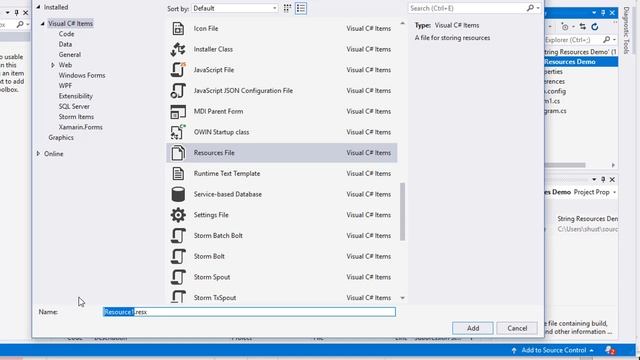Collapse the Visual C# Items node
Screen dimensions: 640x360
coord(42,24)
